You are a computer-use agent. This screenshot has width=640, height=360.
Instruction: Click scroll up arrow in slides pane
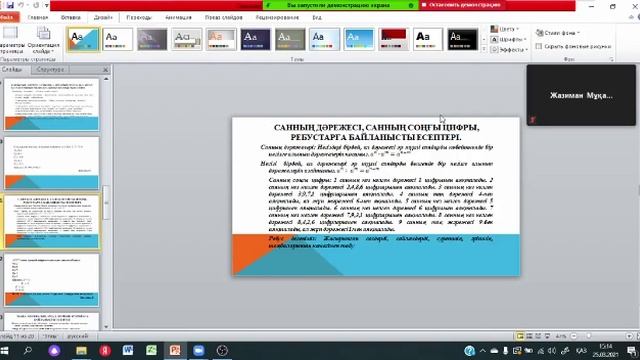[106, 79]
